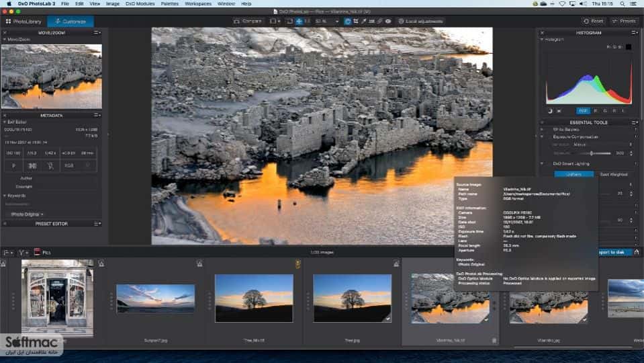This screenshot has height=363, width=644.
Task: Collapse the Keywords section
Action: pos(5,196)
